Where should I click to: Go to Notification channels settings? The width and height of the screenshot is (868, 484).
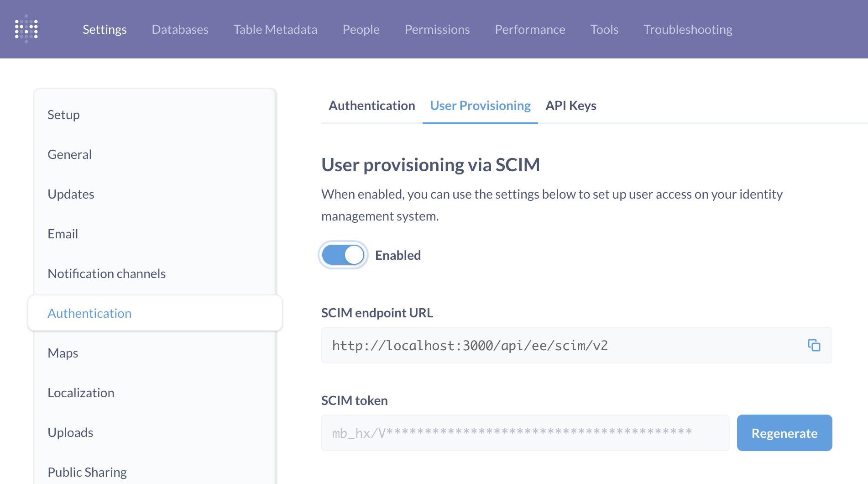pos(106,274)
